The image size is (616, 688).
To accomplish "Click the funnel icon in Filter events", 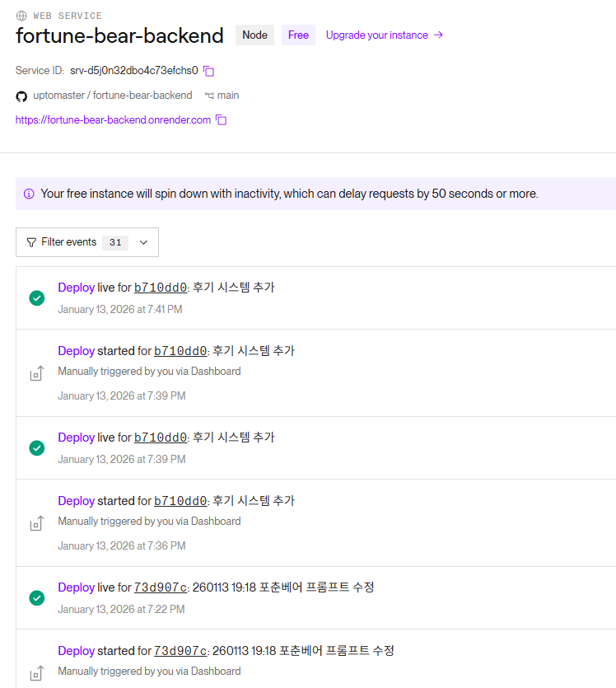I will (31, 242).
